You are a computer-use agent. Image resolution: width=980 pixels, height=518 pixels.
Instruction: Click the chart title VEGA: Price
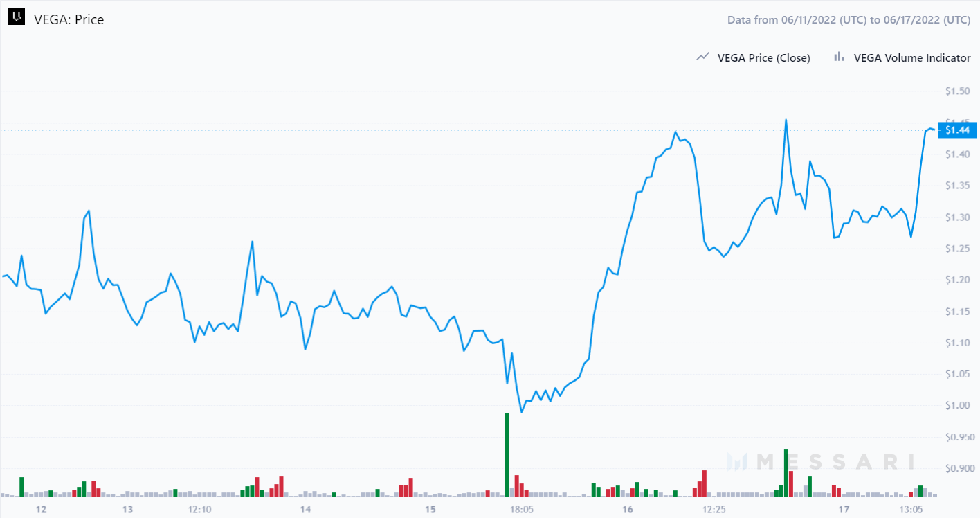click(x=69, y=19)
